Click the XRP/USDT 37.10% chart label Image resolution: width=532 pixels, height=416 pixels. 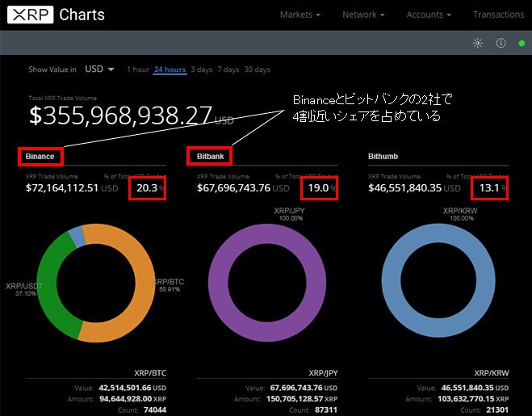24,289
